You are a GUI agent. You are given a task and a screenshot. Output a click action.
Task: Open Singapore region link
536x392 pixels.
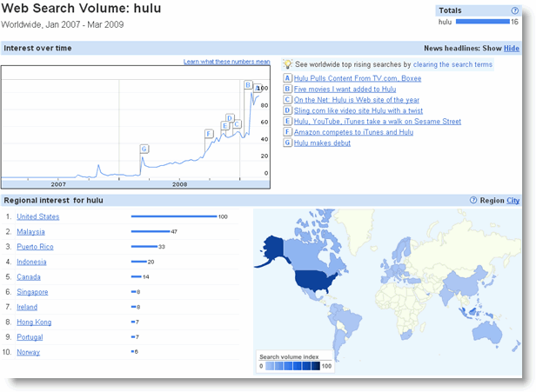pos(32,292)
